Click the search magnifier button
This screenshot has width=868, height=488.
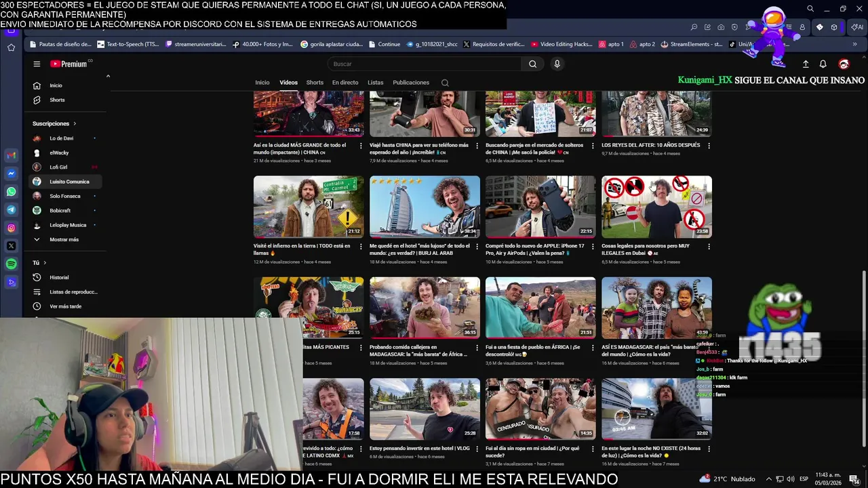pos(532,64)
